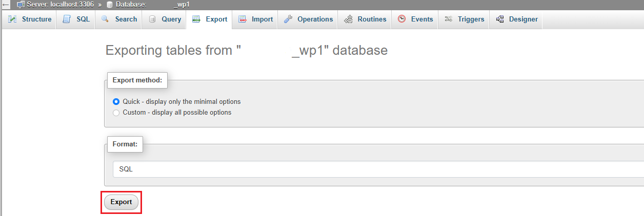Image resolution: width=644 pixels, height=216 pixels.
Task: Click the label "Custom - display all possible options"
Action: point(177,112)
